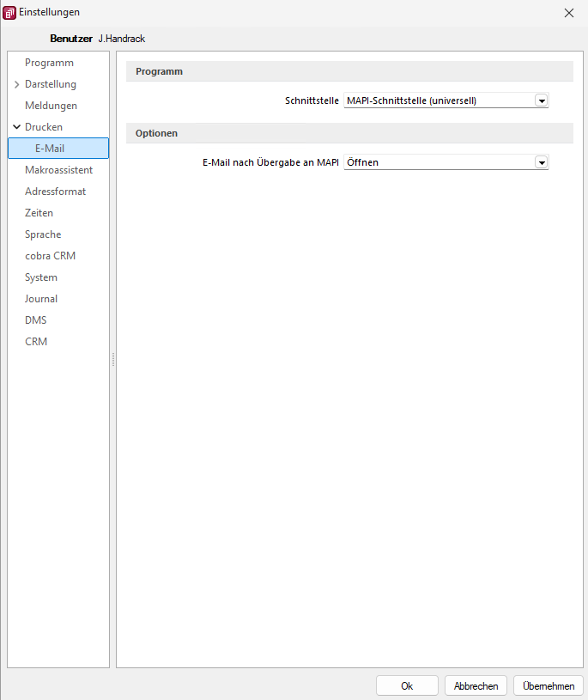588x700 pixels.
Task: Select Programm in the settings tree
Action: (49, 63)
